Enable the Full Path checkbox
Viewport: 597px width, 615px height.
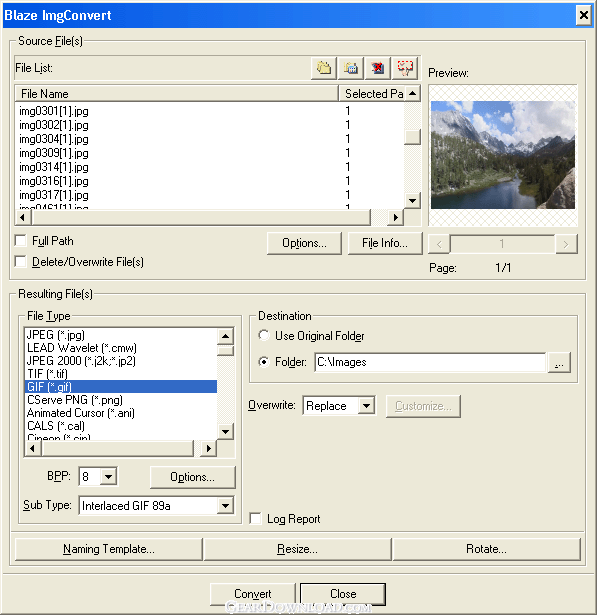(20, 240)
